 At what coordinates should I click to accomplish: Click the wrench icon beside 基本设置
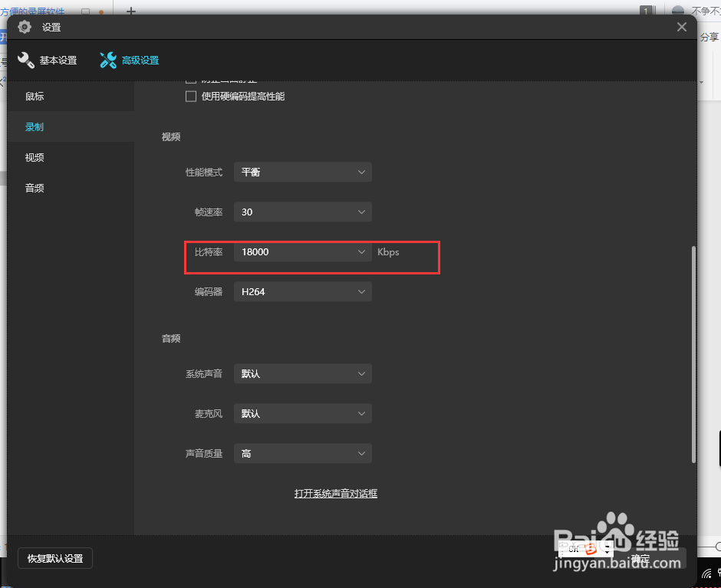[x=25, y=59]
